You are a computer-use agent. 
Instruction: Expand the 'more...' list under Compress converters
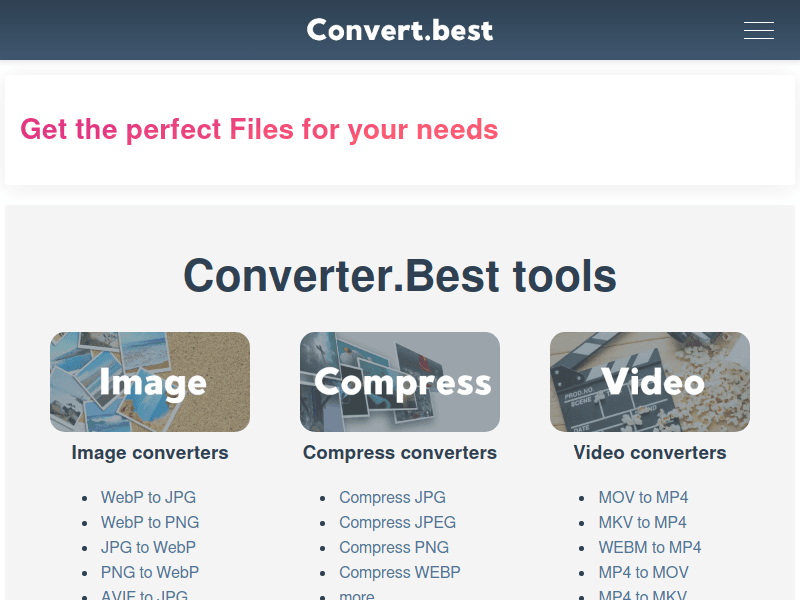pyautogui.click(x=357, y=594)
